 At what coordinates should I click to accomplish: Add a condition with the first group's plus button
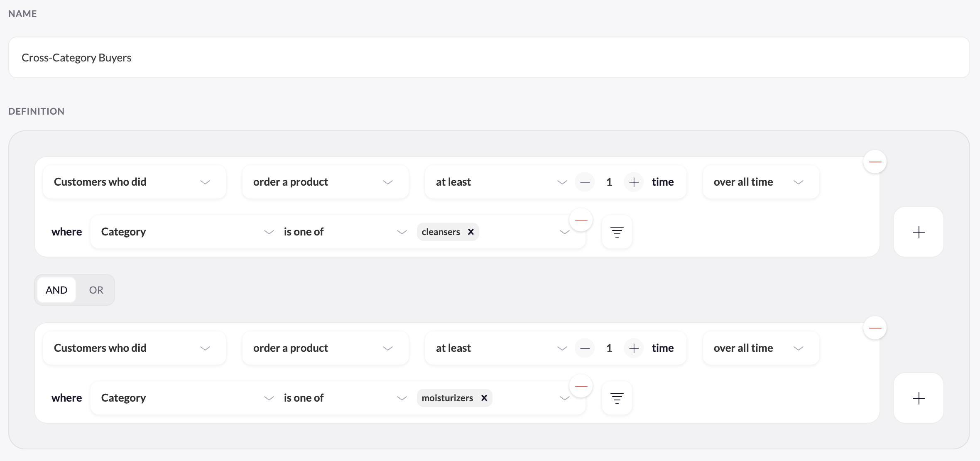pos(919,232)
